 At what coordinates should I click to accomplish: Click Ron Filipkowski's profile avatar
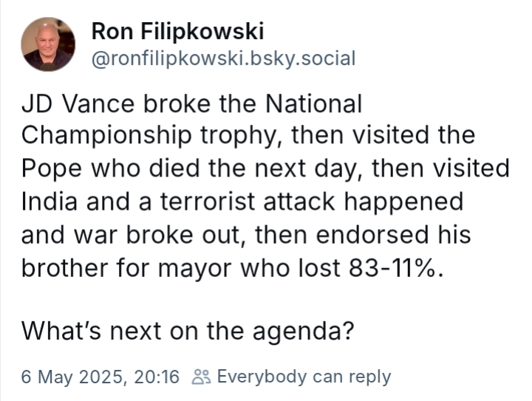click(x=48, y=44)
